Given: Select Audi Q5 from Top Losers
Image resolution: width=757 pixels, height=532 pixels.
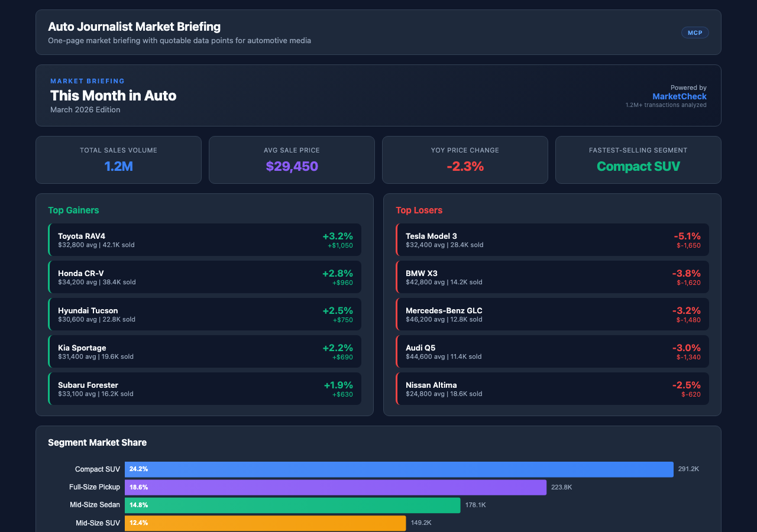Looking at the screenshot, I should click(x=552, y=351).
